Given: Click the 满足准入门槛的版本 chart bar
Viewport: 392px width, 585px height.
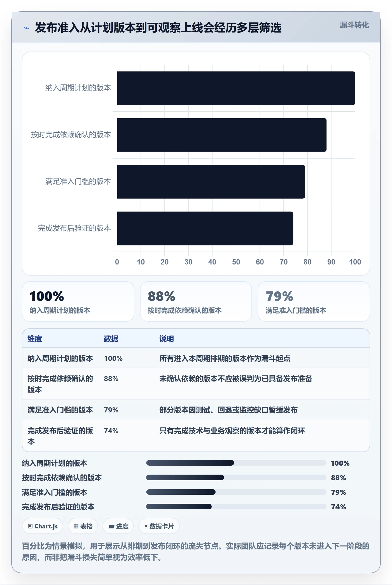Looking at the screenshot, I should [x=211, y=182].
